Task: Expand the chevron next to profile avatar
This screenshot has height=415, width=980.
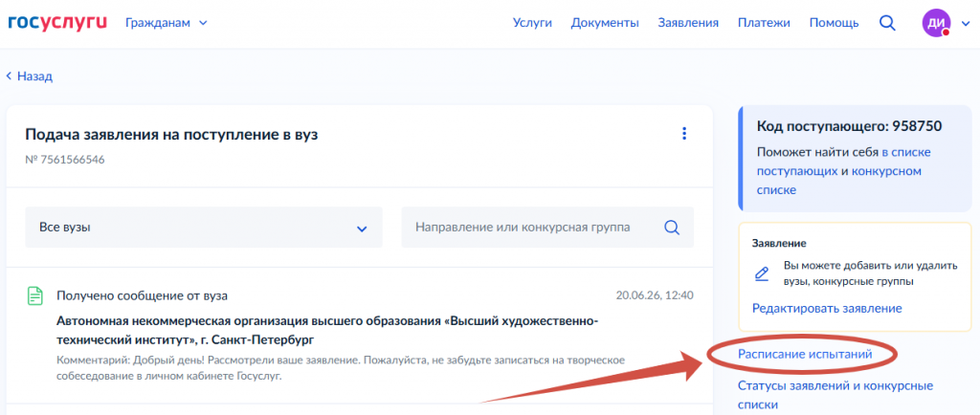Action: tap(965, 24)
